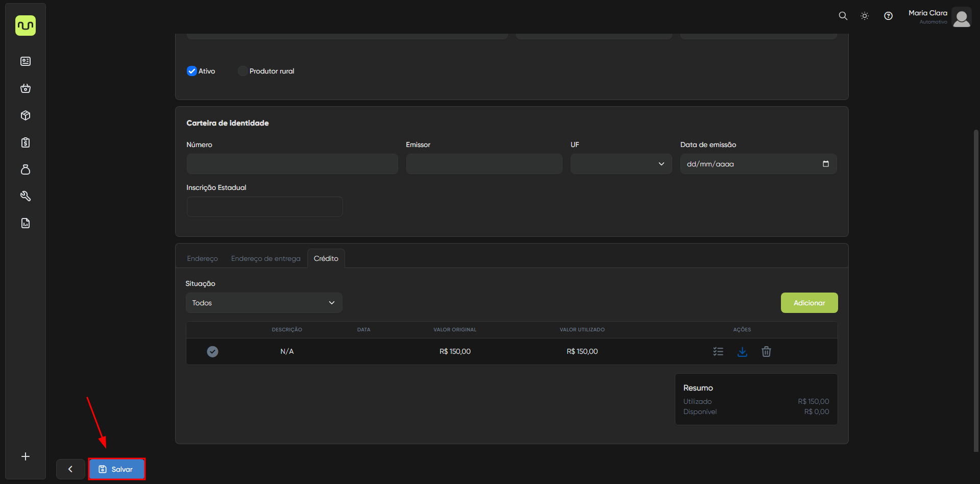Switch to the Endereço de entrega tab

click(x=265, y=258)
